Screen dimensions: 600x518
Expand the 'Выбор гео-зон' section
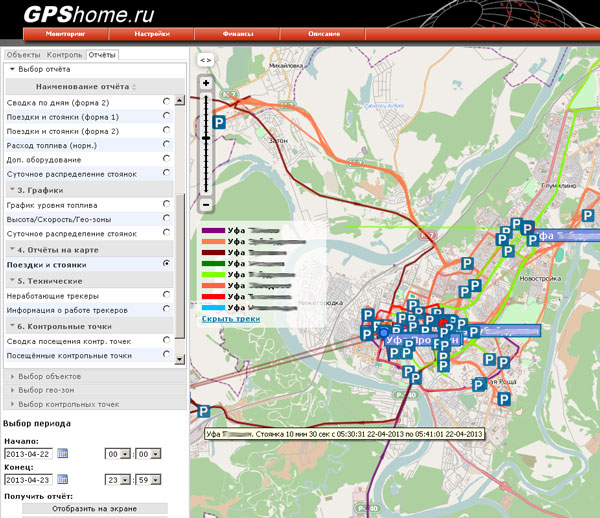[47, 390]
